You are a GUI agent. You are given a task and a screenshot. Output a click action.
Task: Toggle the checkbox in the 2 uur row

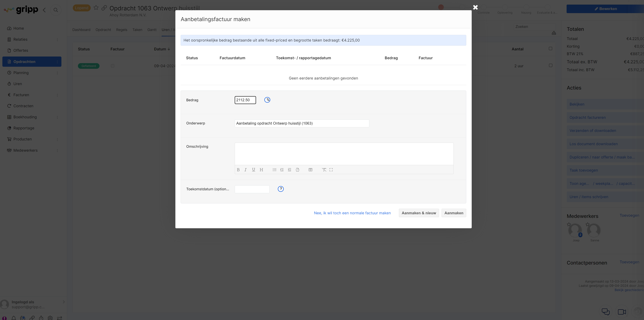pyautogui.click(x=550, y=65)
